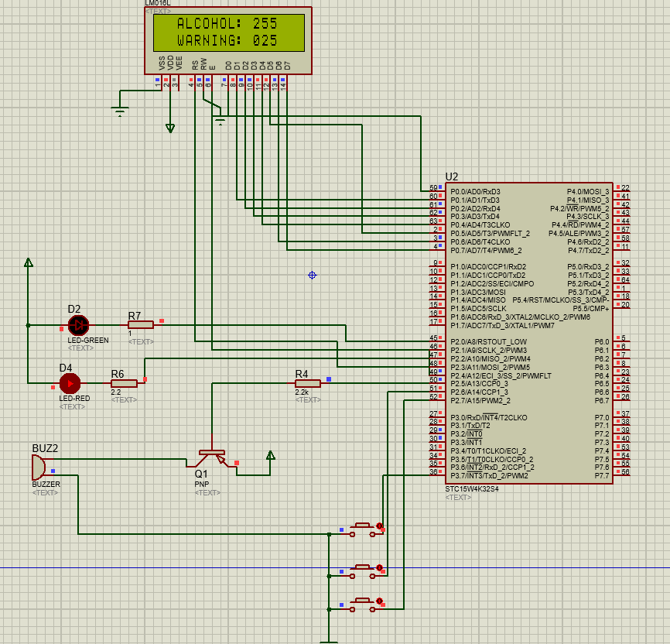Click the P6.0 pin label

602,342
